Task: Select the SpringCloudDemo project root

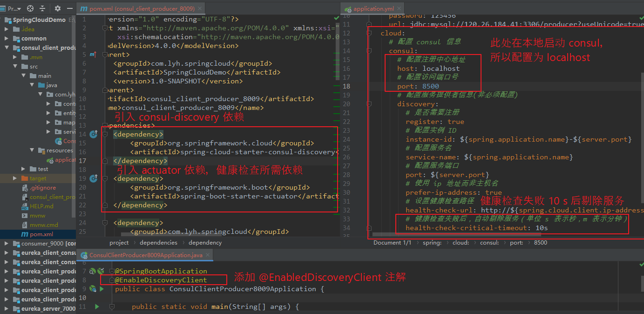Action: (x=38, y=20)
